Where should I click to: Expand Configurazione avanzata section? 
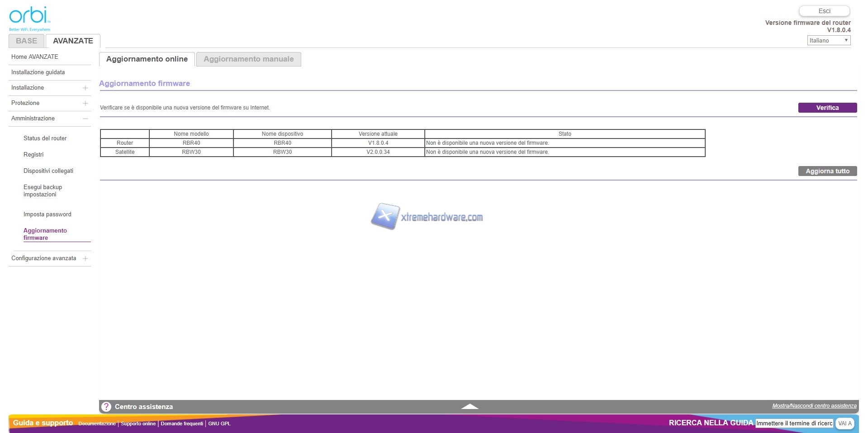(85, 258)
